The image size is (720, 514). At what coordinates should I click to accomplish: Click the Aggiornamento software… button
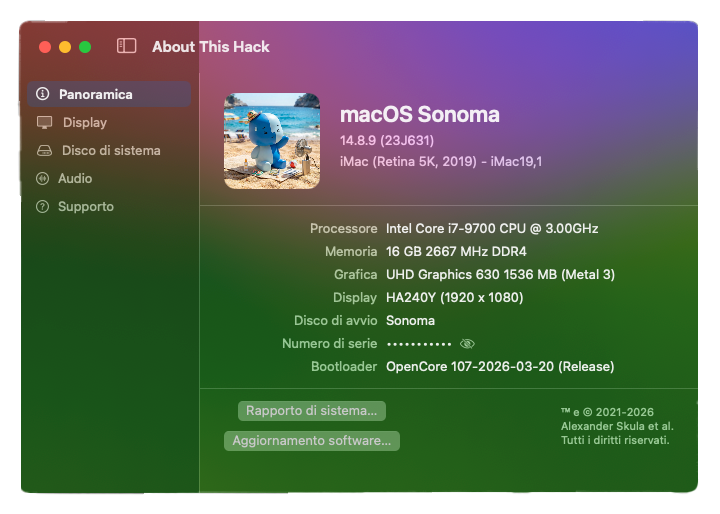coord(312,441)
